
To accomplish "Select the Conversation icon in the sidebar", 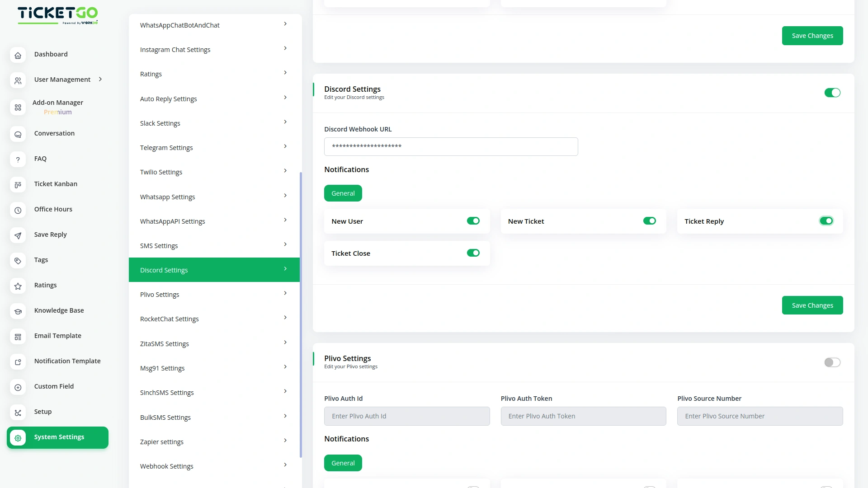I will (18, 134).
